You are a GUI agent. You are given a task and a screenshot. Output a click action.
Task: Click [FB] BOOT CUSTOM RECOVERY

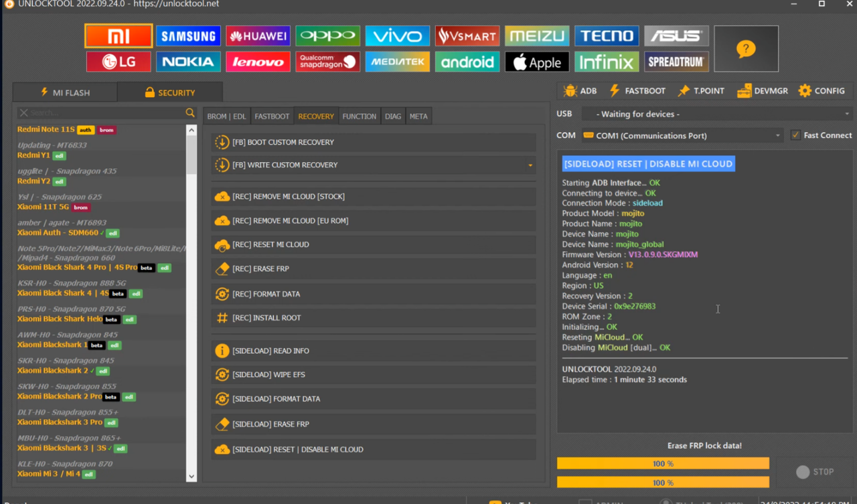pos(374,142)
